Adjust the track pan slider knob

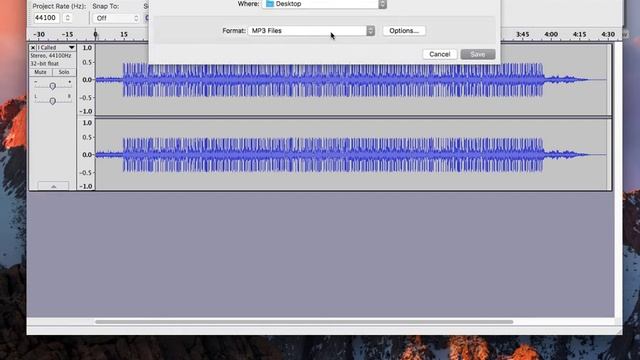point(53,101)
